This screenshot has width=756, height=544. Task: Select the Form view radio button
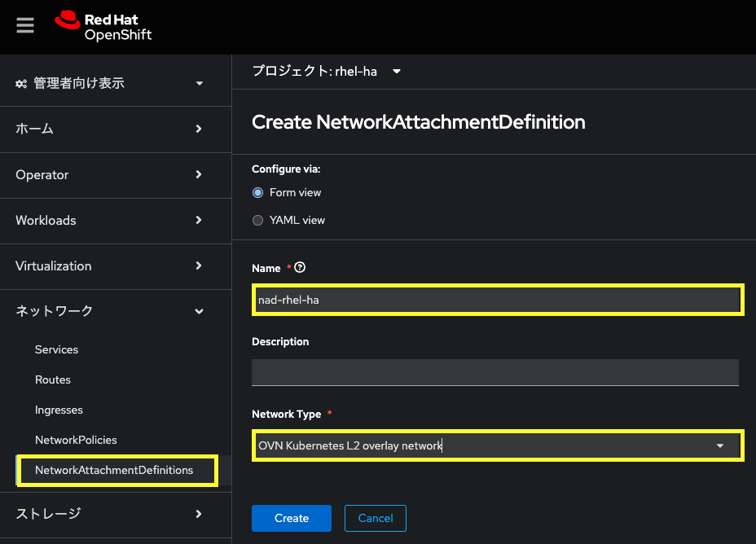tap(258, 192)
